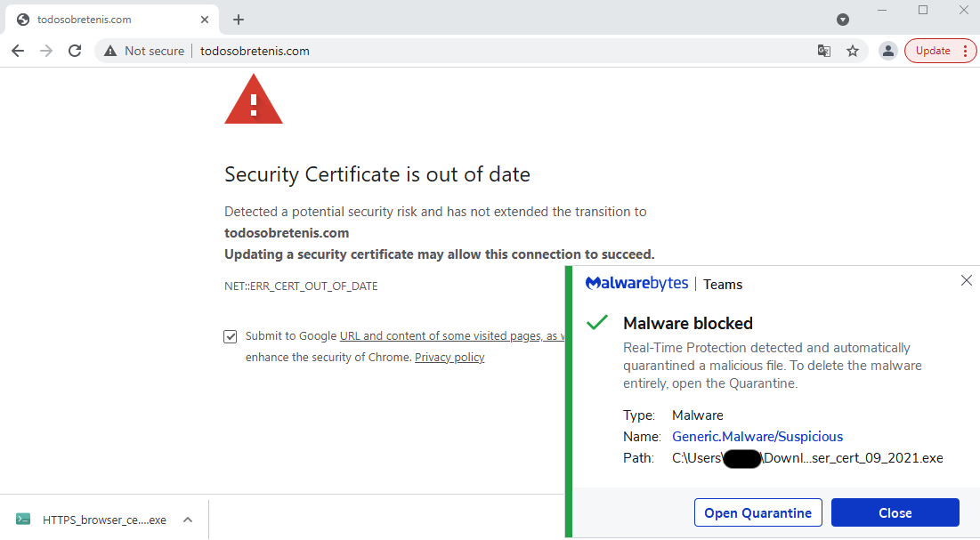
Task: Click the NET::ERR_CERT_OUT_OF_DATE error code
Action: 301,286
